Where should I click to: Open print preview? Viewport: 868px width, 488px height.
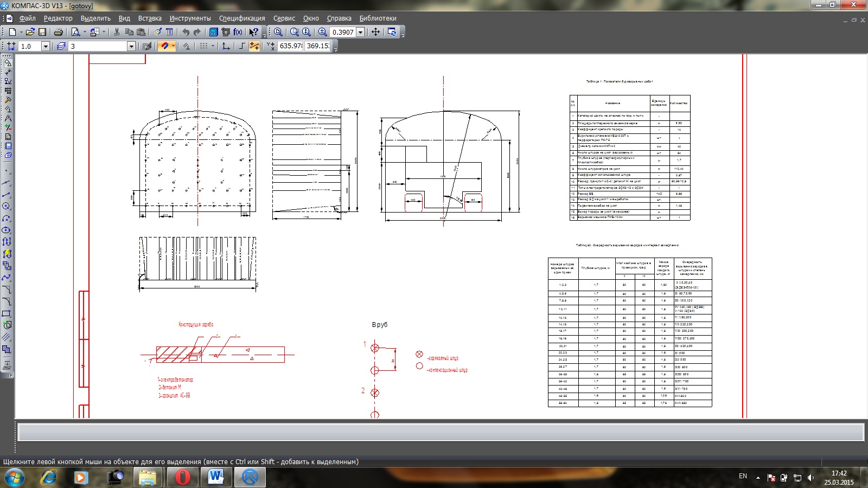(x=75, y=32)
